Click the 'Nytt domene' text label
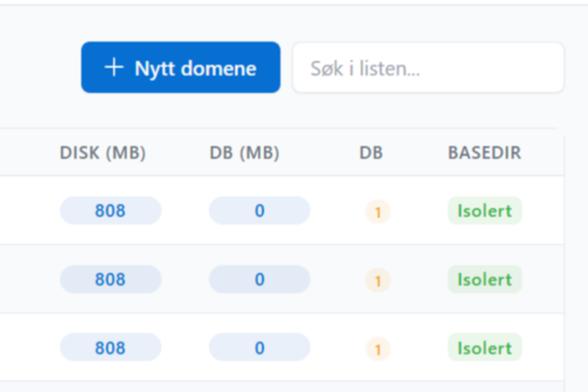This screenshot has width=588, height=392. pos(195,68)
